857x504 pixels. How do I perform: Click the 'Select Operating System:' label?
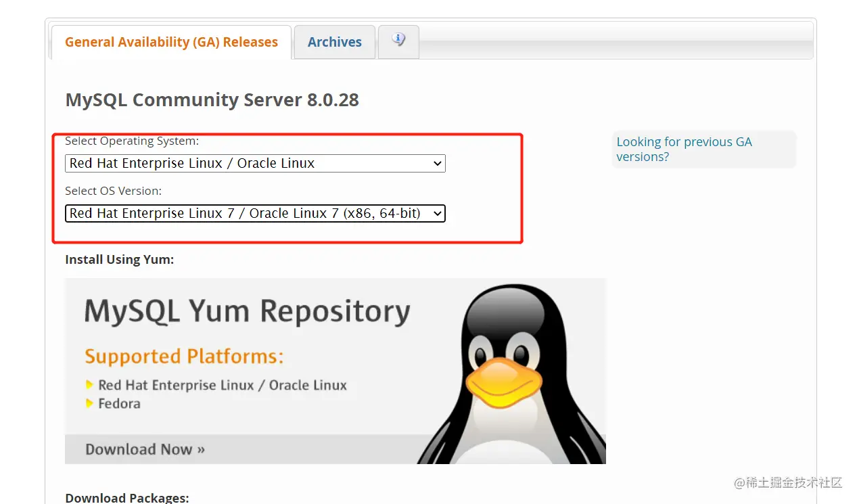[132, 141]
